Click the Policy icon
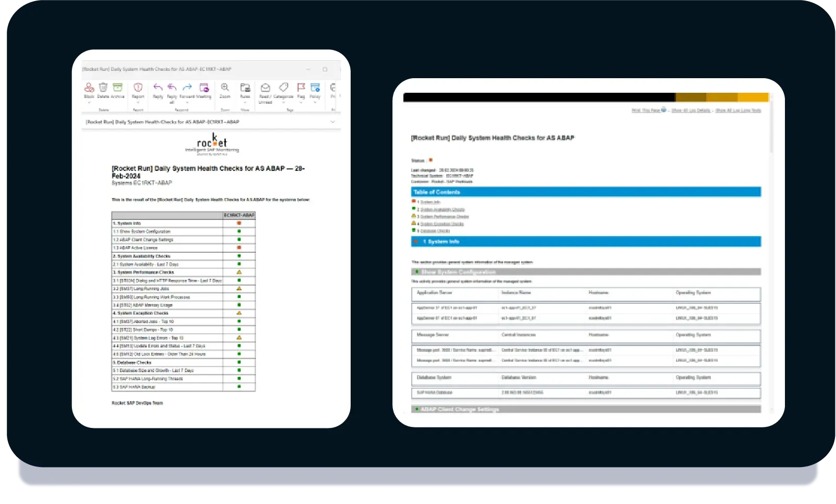 click(x=315, y=87)
